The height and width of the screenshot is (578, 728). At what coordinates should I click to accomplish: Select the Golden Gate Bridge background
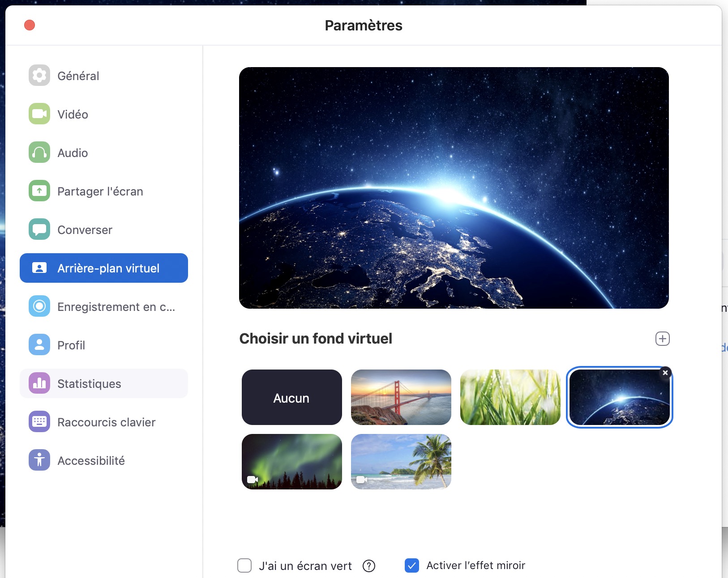tap(401, 397)
